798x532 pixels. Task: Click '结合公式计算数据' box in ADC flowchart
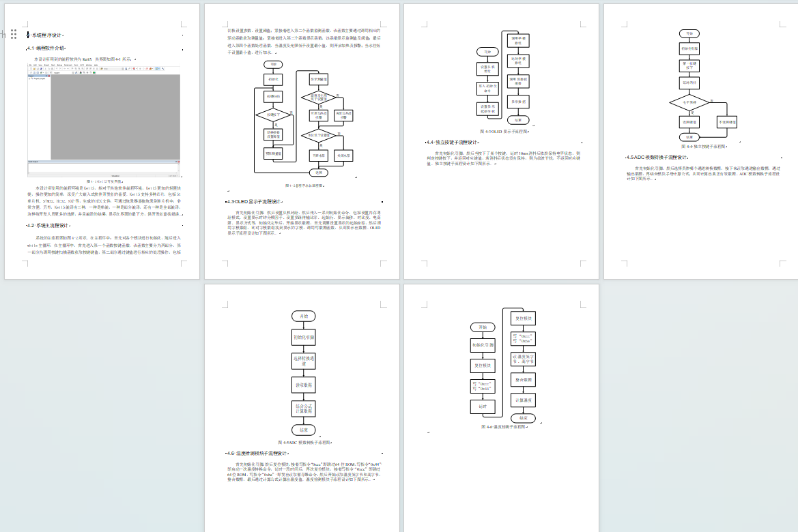[x=304, y=409]
